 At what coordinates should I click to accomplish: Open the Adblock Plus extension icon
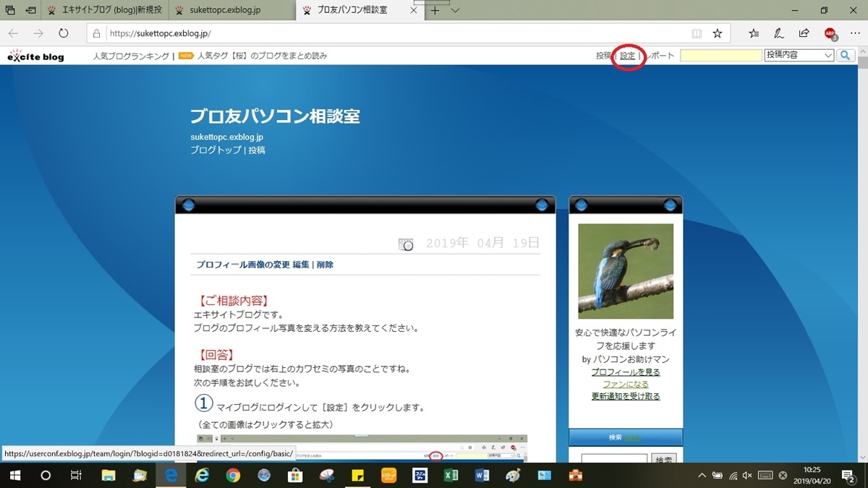click(830, 33)
